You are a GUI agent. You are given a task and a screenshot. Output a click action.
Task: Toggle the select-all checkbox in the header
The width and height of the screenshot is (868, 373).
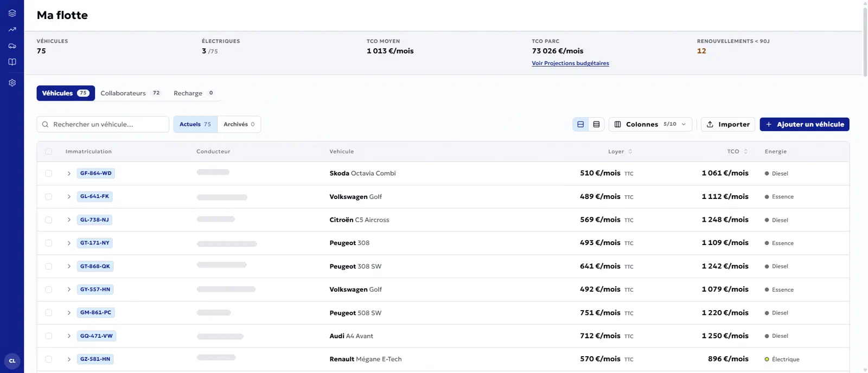tap(49, 152)
